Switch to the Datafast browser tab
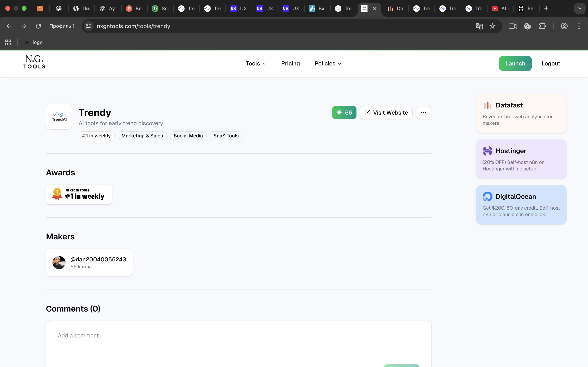 tap(395, 9)
